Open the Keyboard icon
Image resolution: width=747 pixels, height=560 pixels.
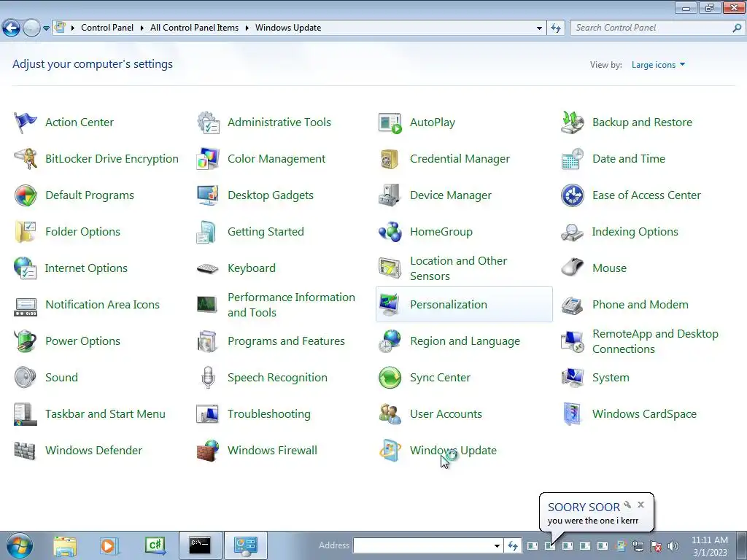click(208, 268)
